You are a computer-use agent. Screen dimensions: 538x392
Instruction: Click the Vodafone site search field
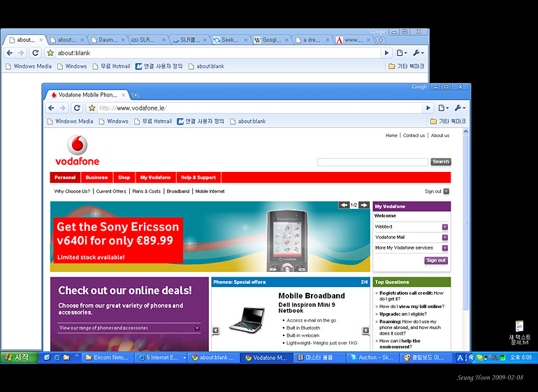(372, 161)
